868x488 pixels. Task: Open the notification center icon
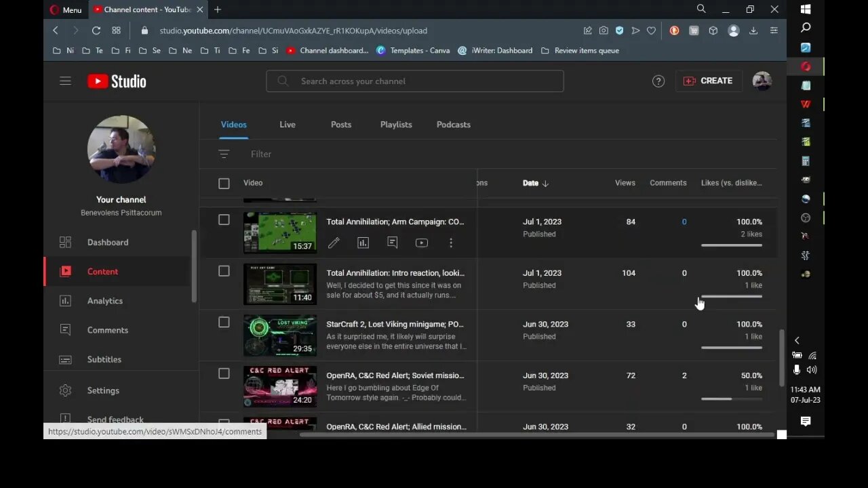pos(806,422)
